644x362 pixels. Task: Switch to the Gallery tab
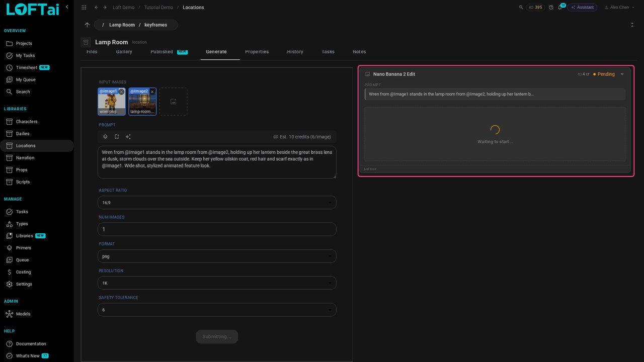click(x=124, y=52)
